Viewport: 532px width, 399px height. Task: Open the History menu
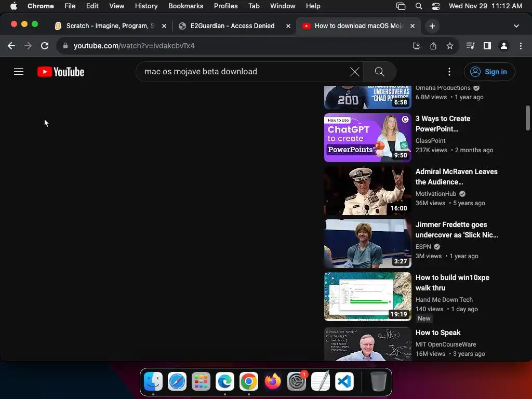coord(146,6)
